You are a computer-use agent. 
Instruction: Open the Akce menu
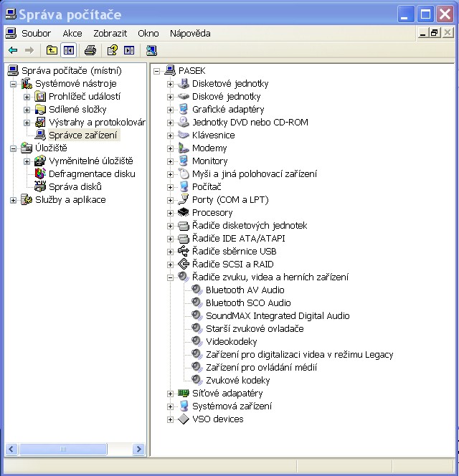[72, 33]
